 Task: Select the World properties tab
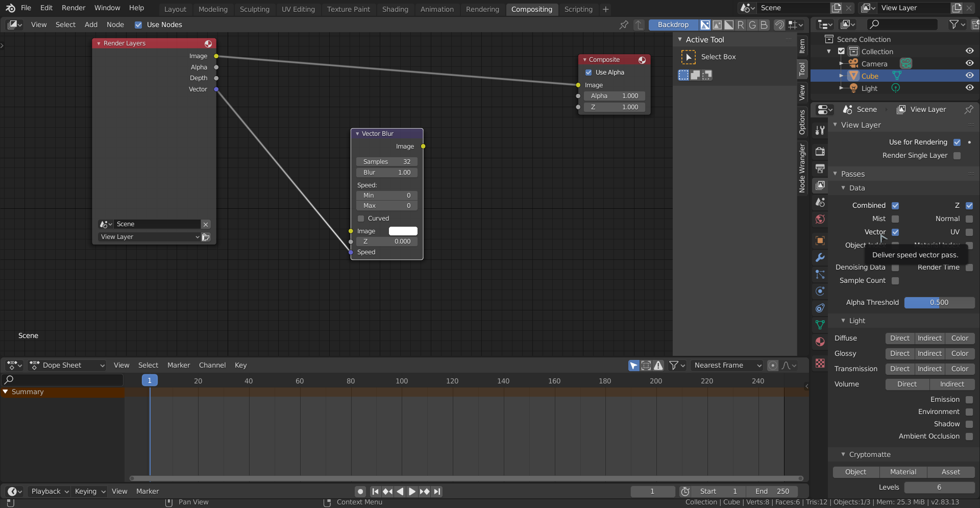coord(820,220)
